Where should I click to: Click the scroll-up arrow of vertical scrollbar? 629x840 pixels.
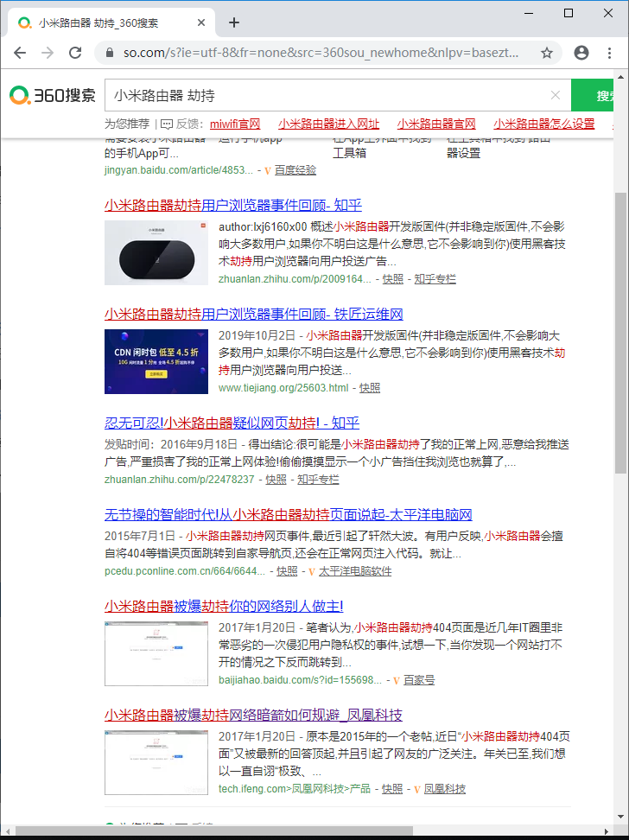[620, 77]
